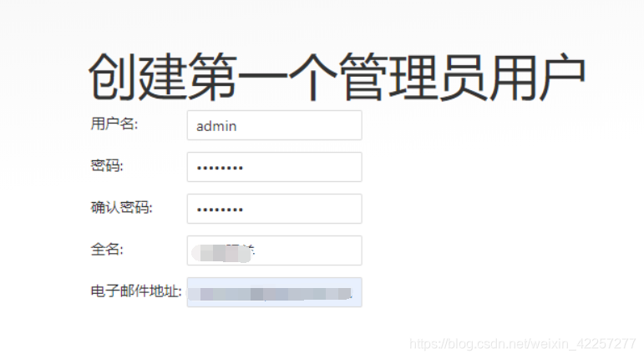Screen dimensions: 644x359
Task: Click the masked dots in 密码 field
Action: point(220,168)
